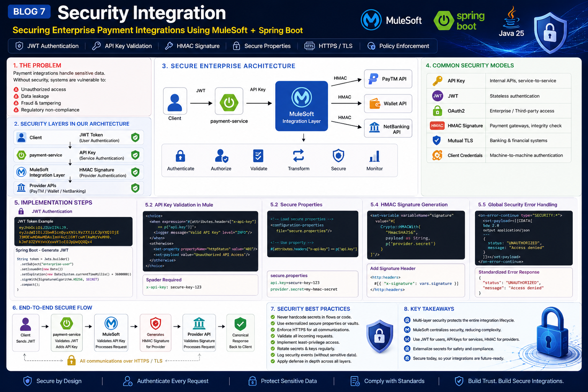The width and height of the screenshot is (588, 392).
Task: Click the check beside Apply defense in depth
Action: click(x=273, y=361)
